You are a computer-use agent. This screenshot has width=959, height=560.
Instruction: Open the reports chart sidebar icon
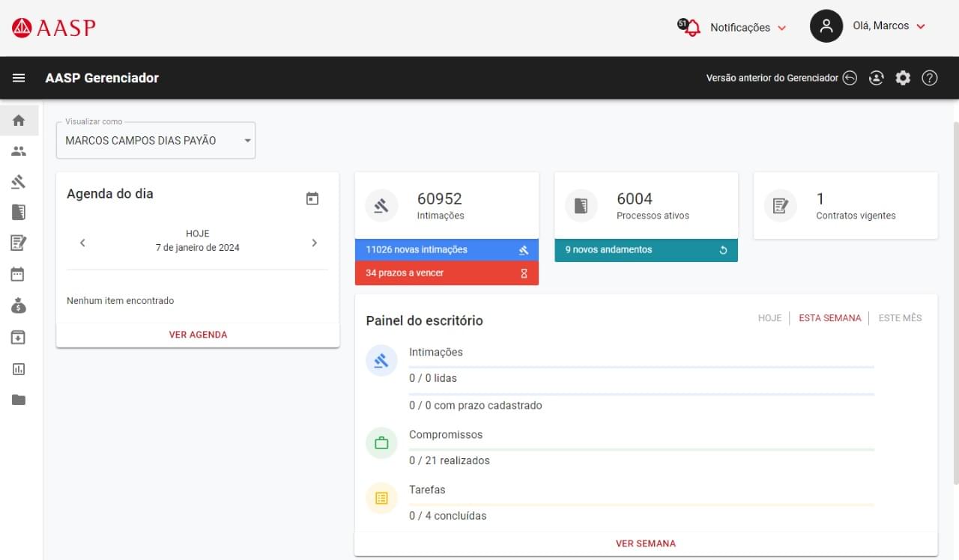[19, 368]
